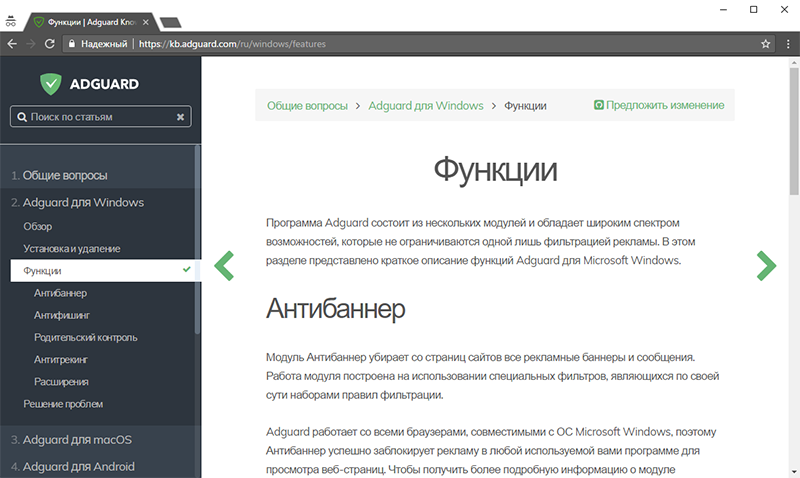Click the Антибаннер section heading
Screen dimensions: 800x478
click(336, 309)
